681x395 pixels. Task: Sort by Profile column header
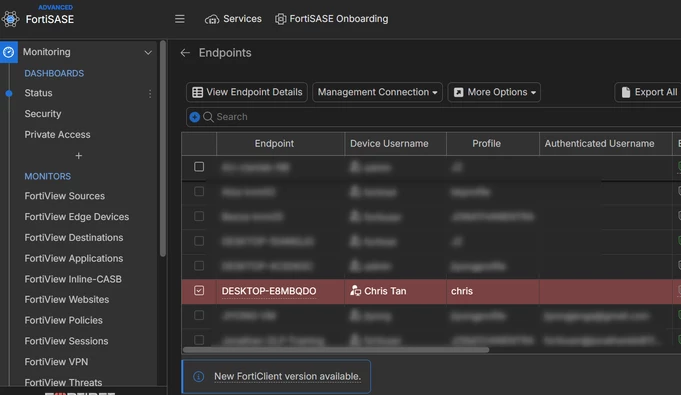(x=486, y=144)
